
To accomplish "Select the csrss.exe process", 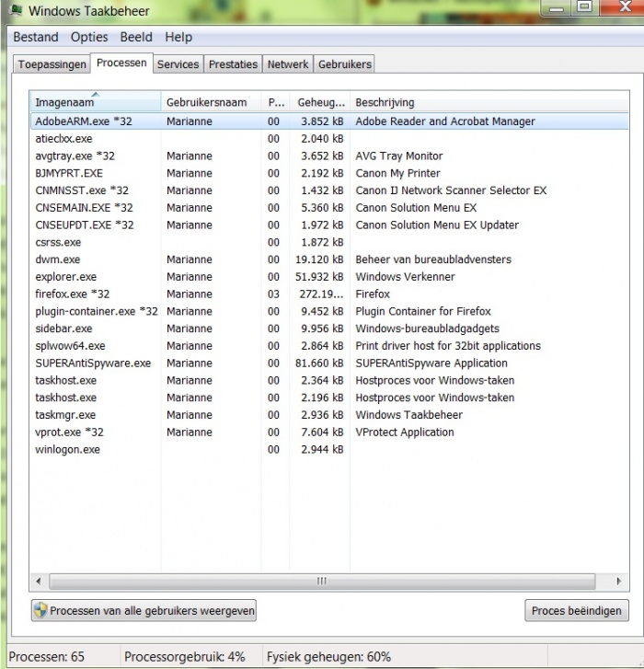I will (329, 242).
